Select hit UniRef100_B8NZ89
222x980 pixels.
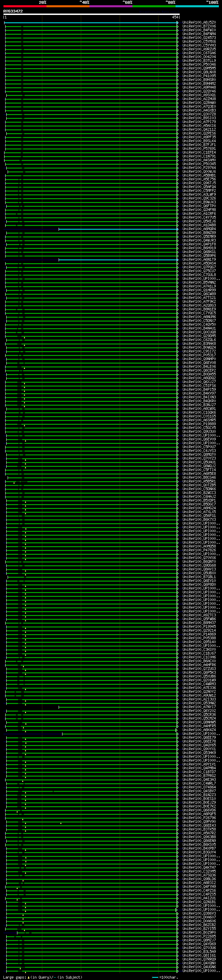pyautogui.click(x=199, y=233)
